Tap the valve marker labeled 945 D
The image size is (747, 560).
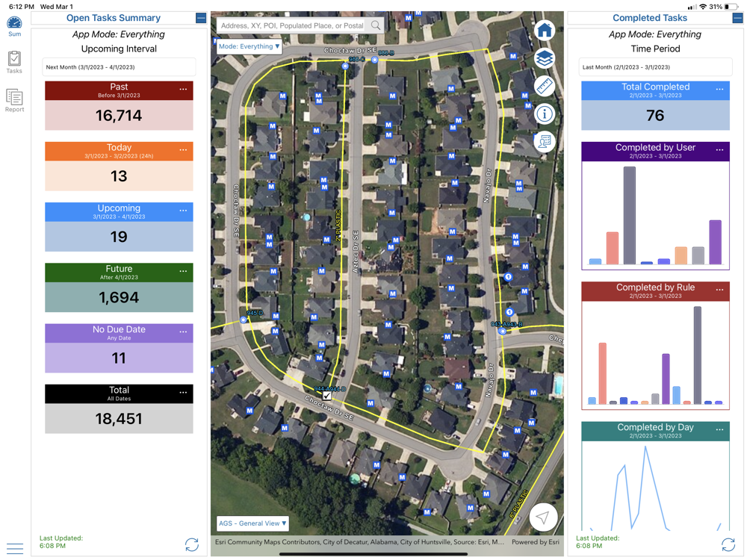[244, 320]
